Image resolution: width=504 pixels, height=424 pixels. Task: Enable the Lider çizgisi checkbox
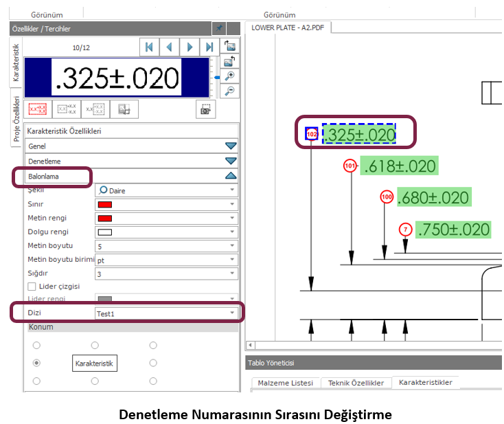[x=32, y=286]
